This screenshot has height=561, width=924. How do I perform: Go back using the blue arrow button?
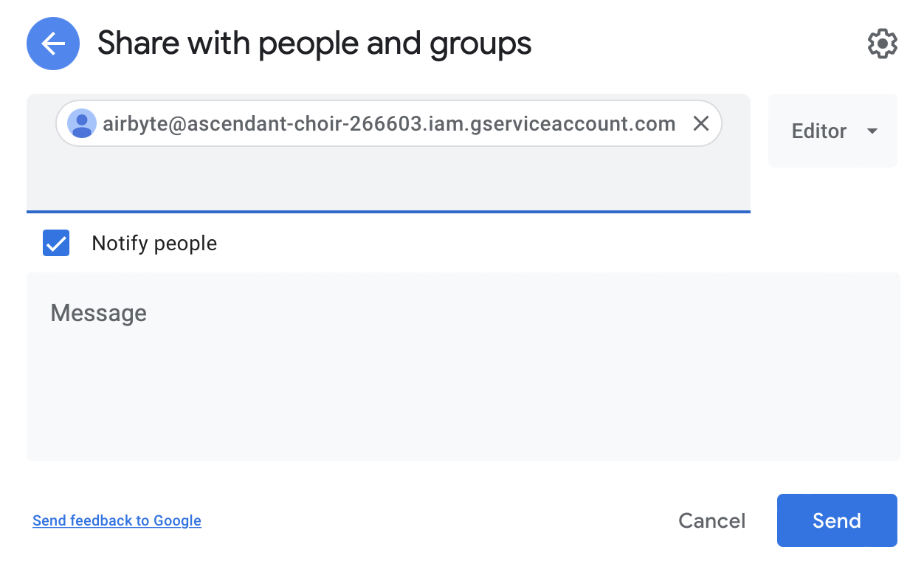[x=53, y=44]
